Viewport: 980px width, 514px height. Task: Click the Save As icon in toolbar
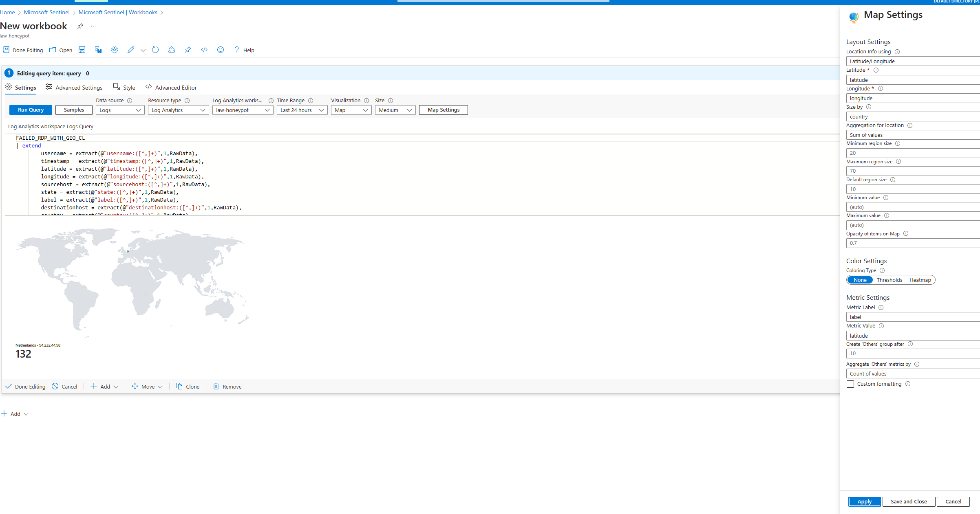[x=98, y=50]
